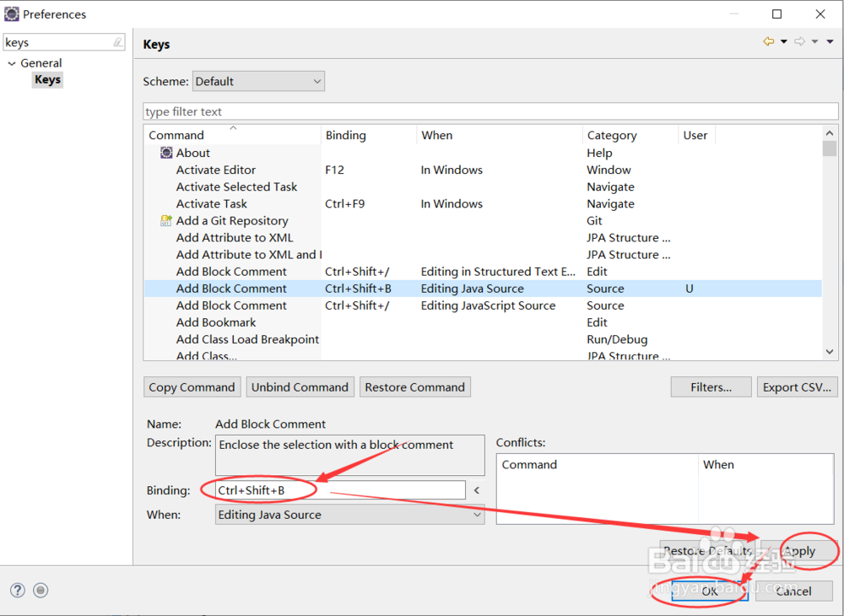Click the yellow back navigation arrow
Image resolution: width=844 pixels, height=616 pixels.
pos(768,41)
